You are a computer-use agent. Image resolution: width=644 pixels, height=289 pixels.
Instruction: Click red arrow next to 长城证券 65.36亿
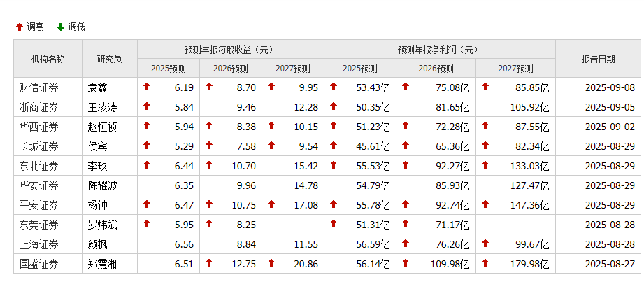click(x=406, y=146)
